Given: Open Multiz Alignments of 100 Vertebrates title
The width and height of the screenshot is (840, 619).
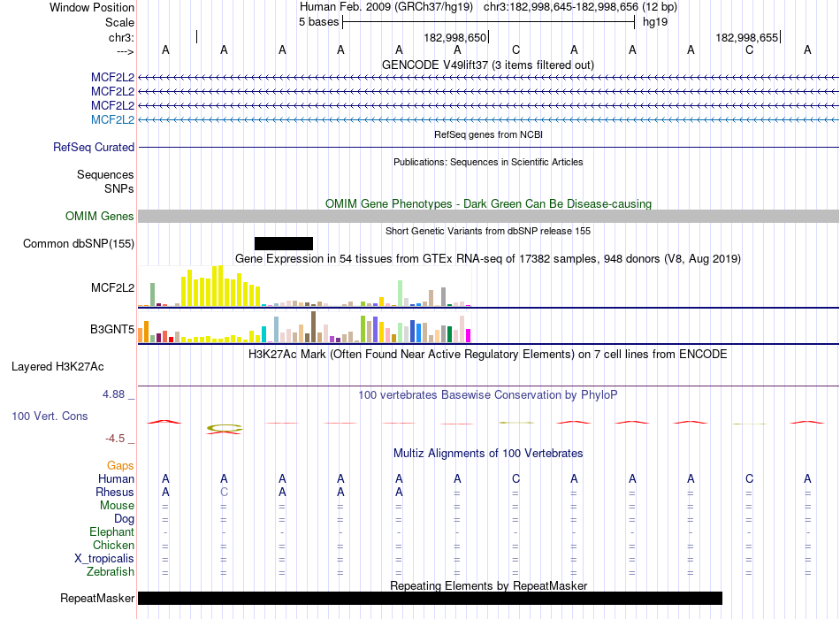Looking at the screenshot, I should (x=488, y=454).
